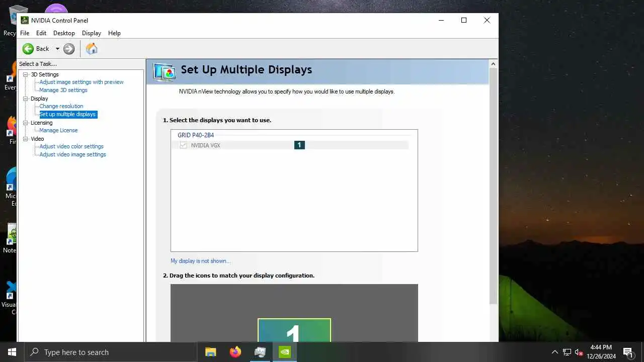644x362 pixels.
Task: Click the 3D Settings category label
Action: (x=45, y=74)
